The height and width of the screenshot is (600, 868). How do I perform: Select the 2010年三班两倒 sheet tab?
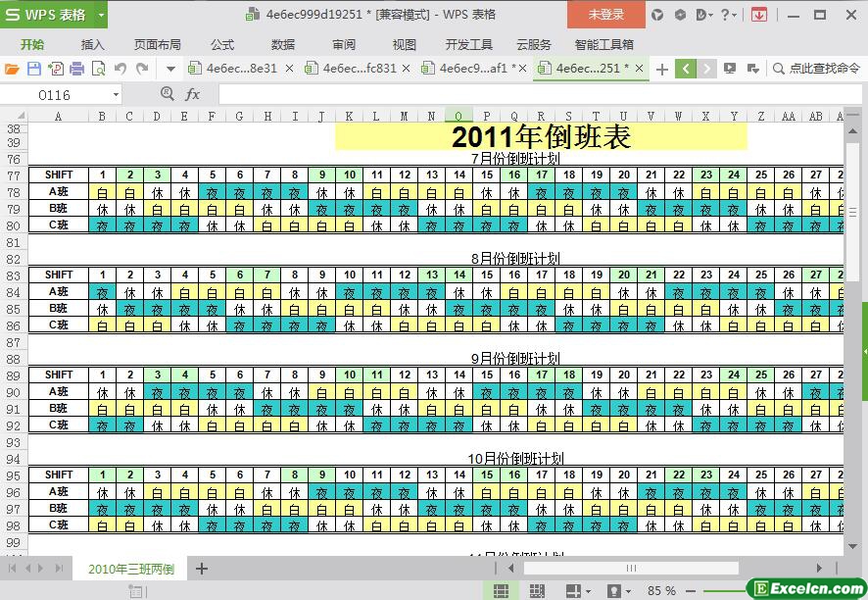point(130,569)
